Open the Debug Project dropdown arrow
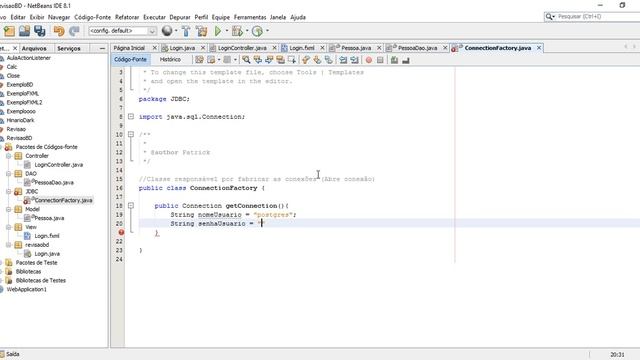Screen dimensions: 640x360 tap(247, 31)
